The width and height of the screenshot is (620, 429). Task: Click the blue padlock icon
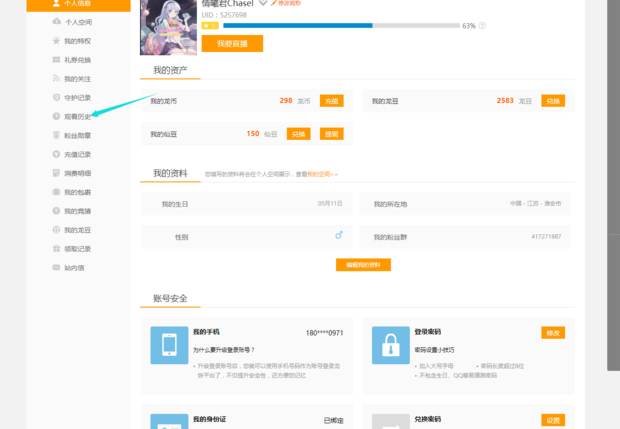pos(391,345)
